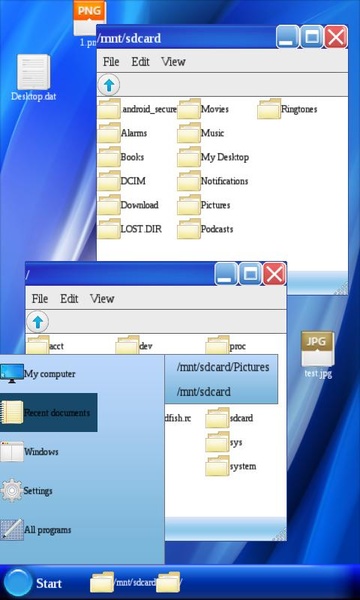Minimize the /mnt/sdcard window
Image resolution: width=360 pixels, height=600 pixels.
point(287,37)
